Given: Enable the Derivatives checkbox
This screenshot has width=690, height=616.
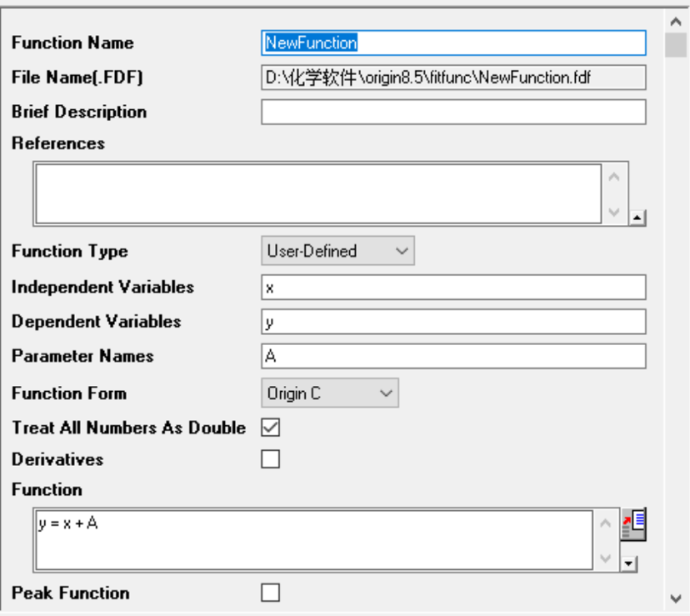Looking at the screenshot, I should click(x=271, y=459).
